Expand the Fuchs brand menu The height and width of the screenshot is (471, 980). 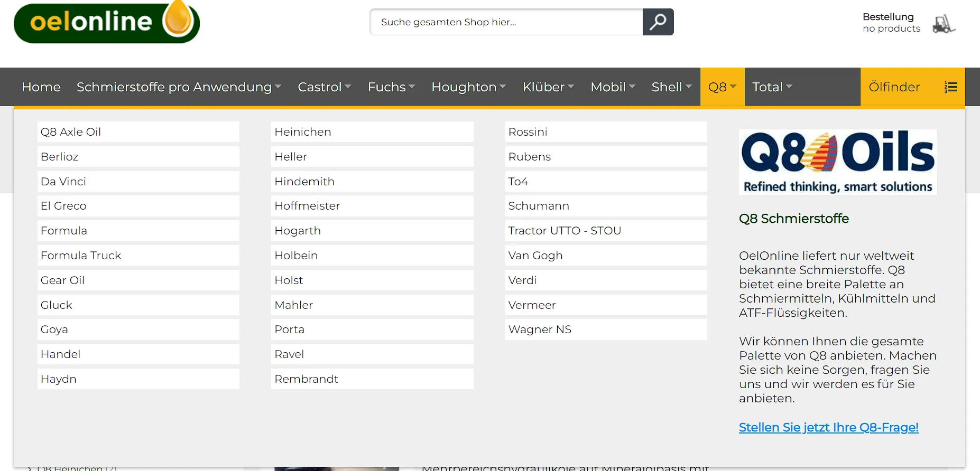click(x=392, y=87)
